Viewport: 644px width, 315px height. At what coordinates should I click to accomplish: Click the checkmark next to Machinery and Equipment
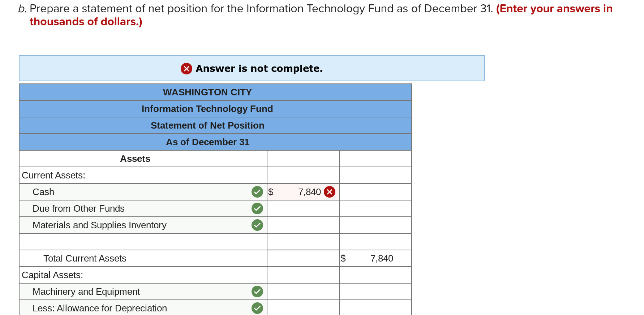coord(257,292)
